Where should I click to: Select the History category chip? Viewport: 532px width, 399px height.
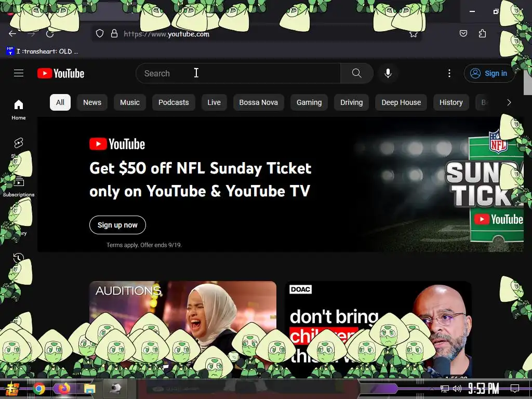(x=451, y=102)
